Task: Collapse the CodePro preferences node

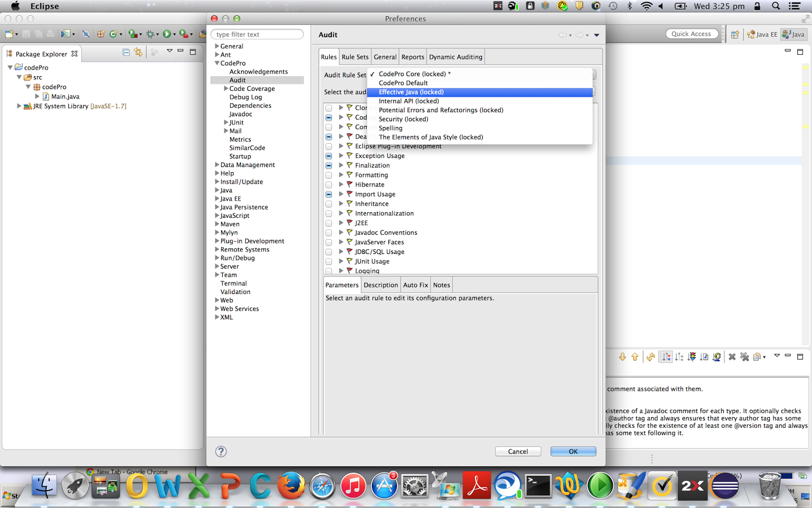Action: [x=217, y=63]
